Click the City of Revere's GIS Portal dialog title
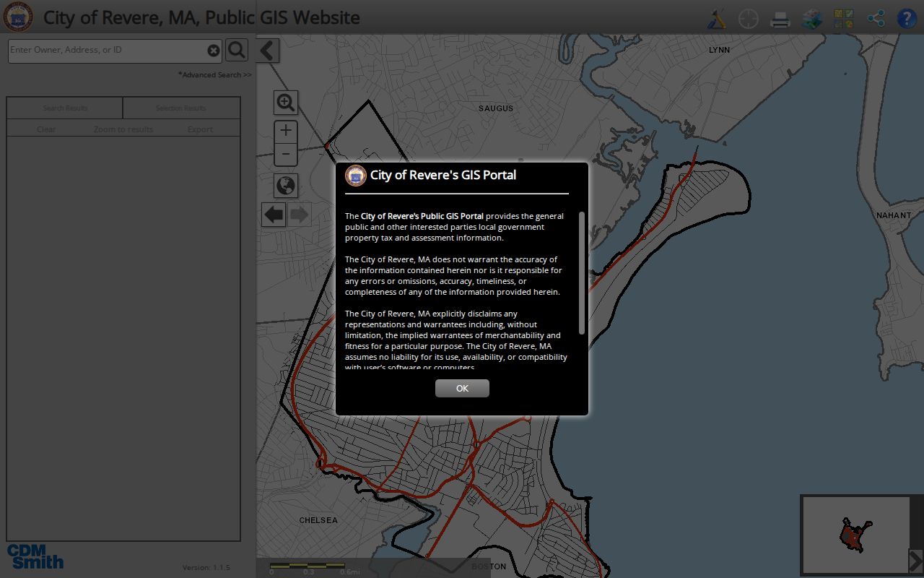 pos(443,175)
